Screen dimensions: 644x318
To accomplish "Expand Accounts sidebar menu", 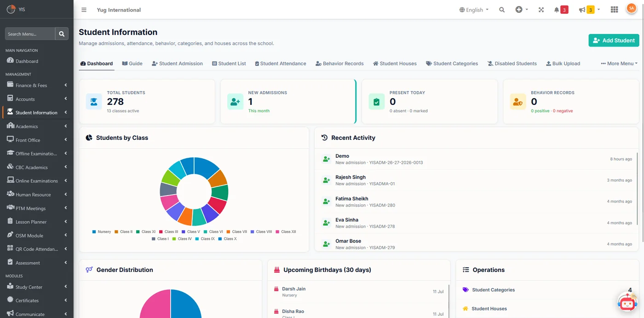I will tap(37, 99).
